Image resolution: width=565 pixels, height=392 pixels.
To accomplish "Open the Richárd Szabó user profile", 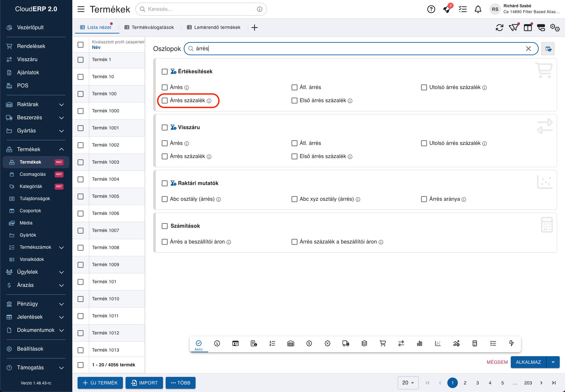I will 525,9.
